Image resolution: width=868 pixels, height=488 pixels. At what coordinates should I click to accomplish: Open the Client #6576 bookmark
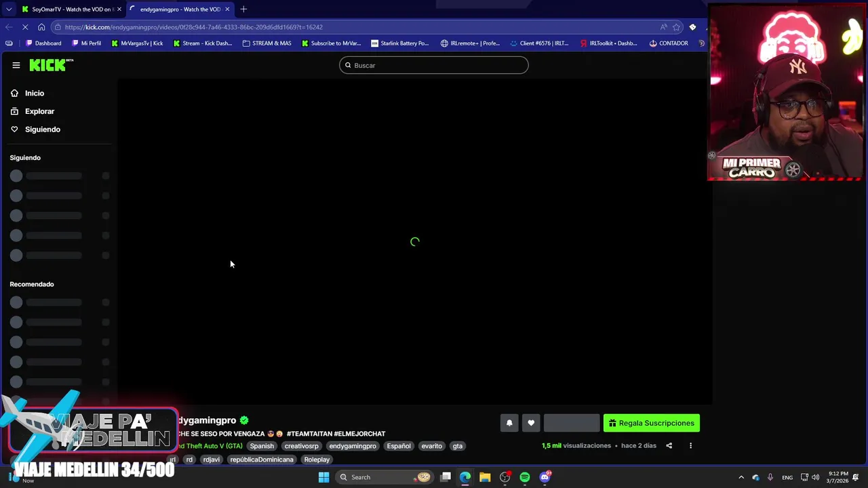[x=540, y=43]
